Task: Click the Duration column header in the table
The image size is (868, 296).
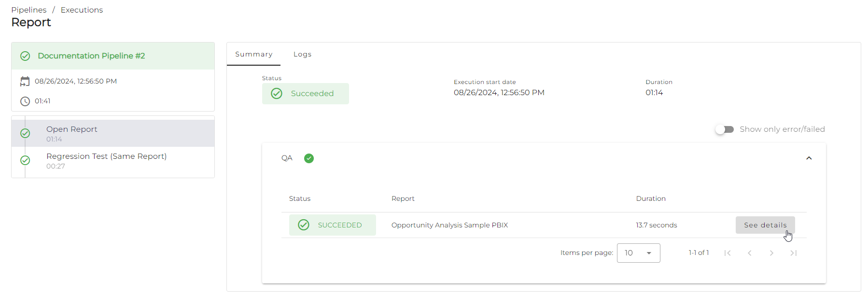Action: tap(651, 198)
